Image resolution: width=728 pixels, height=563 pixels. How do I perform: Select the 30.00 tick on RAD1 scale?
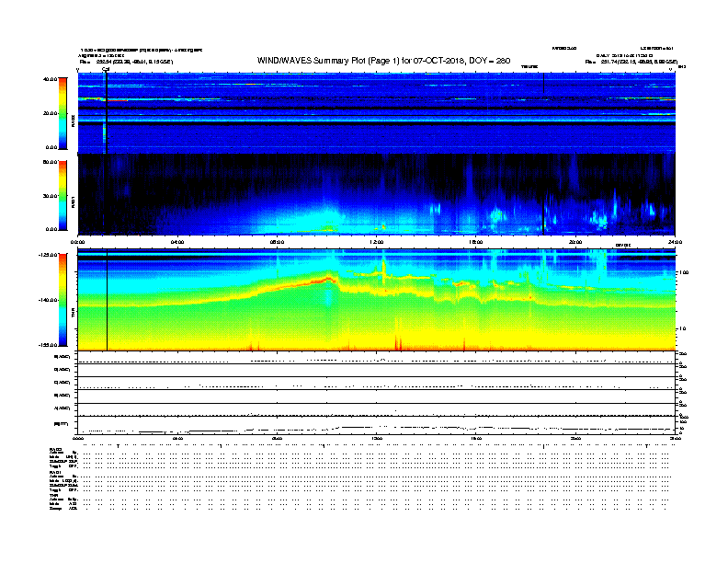click(x=50, y=196)
